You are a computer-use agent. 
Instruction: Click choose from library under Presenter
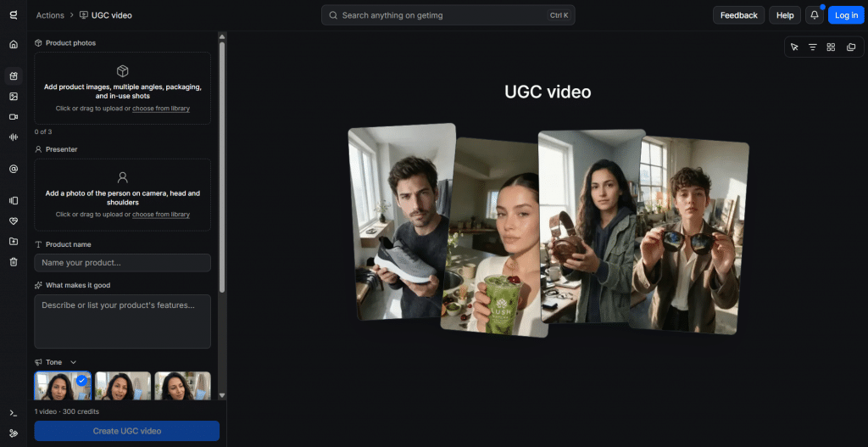pyautogui.click(x=161, y=215)
